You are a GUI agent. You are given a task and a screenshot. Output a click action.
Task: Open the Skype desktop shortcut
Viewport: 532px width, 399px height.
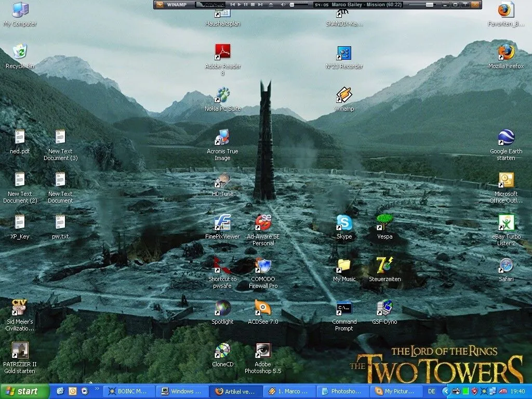click(344, 223)
